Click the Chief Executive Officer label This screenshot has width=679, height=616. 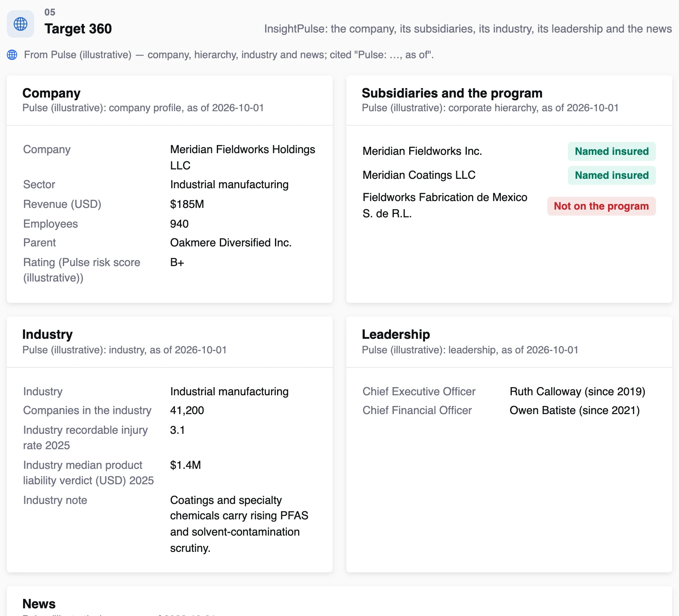pos(419,391)
